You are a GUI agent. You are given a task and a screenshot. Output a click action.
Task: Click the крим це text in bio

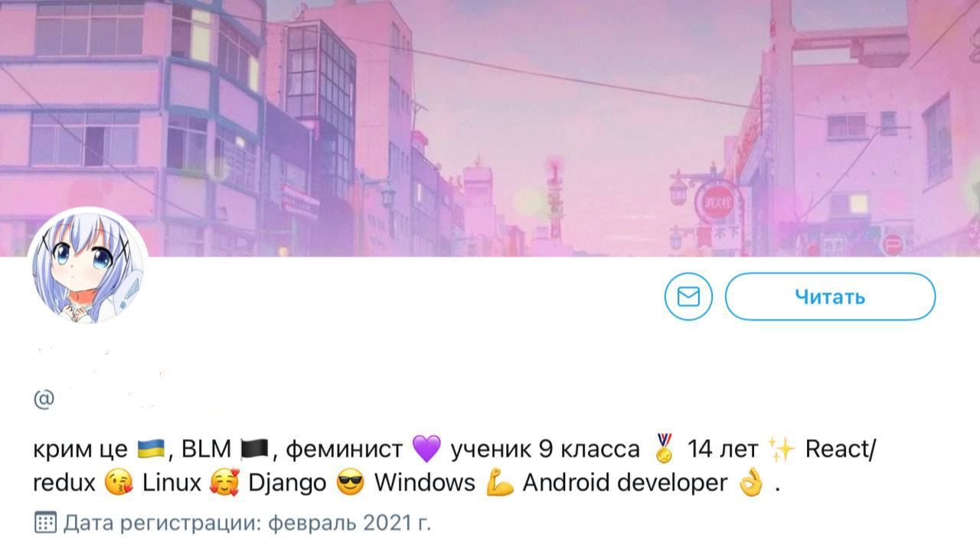(x=80, y=450)
